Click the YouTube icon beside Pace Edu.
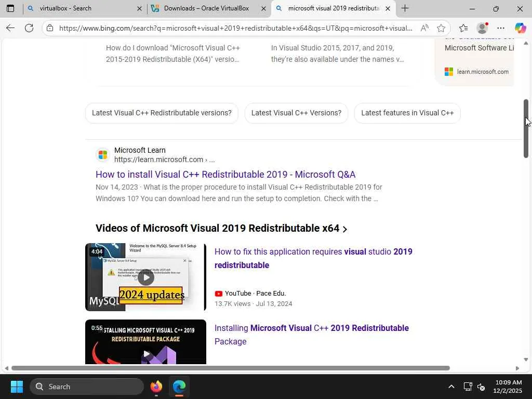This screenshot has width=532, height=399. tap(219, 294)
